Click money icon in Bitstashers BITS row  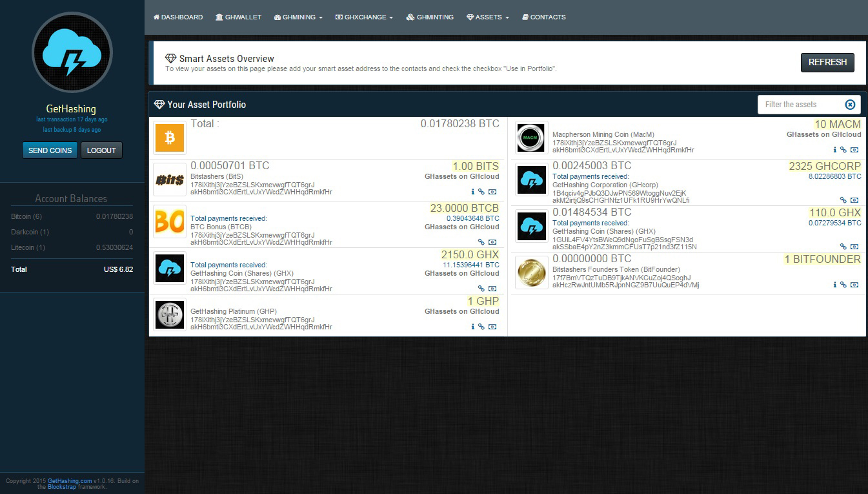(492, 192)
